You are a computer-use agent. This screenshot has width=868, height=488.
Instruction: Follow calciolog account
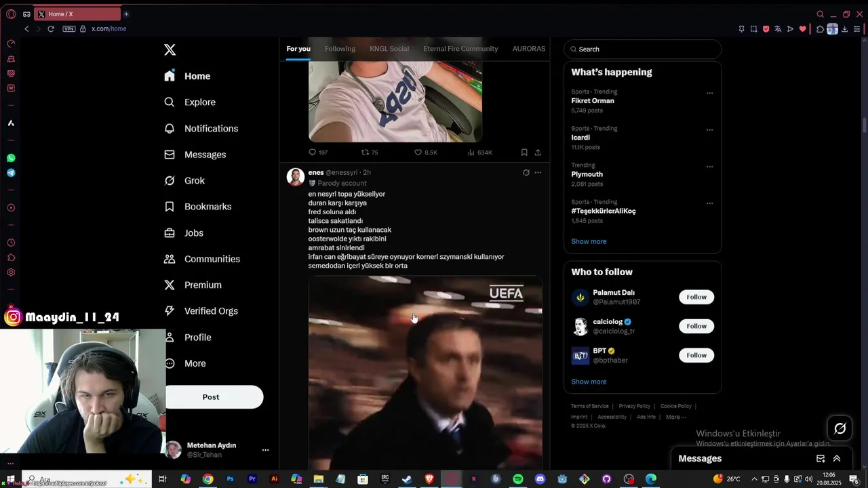[x=696, y=326]
